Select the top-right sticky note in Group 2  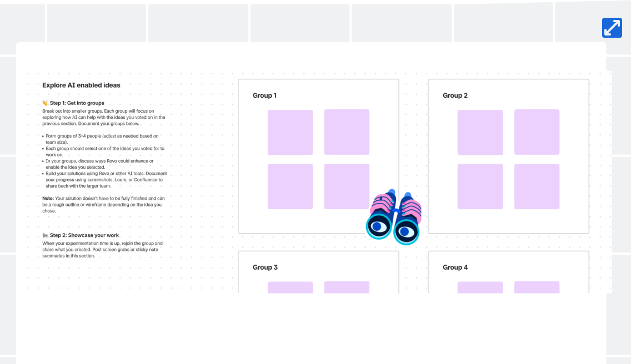pyautogui.click(x=537, y=132)
